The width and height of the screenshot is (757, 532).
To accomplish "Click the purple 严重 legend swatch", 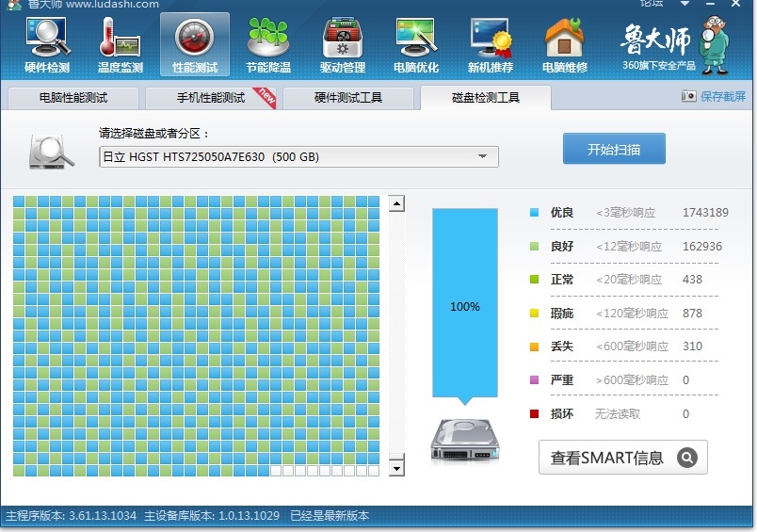I will click(534, 379).
